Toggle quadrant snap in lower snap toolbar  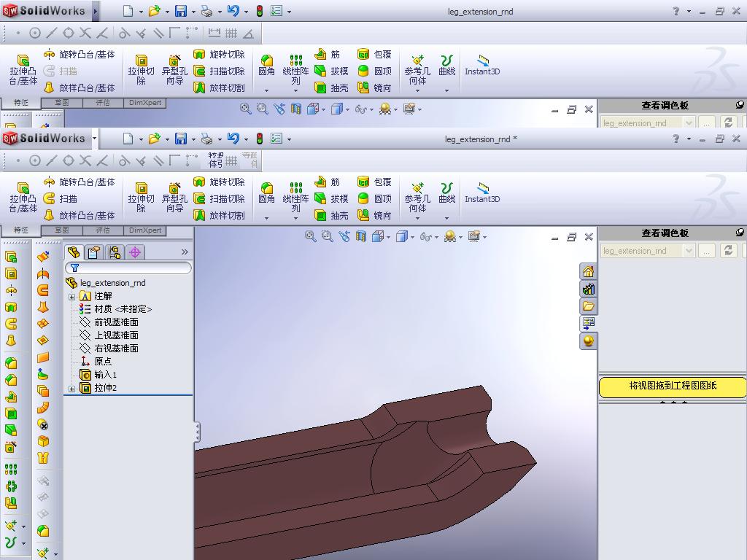point(69,160)
